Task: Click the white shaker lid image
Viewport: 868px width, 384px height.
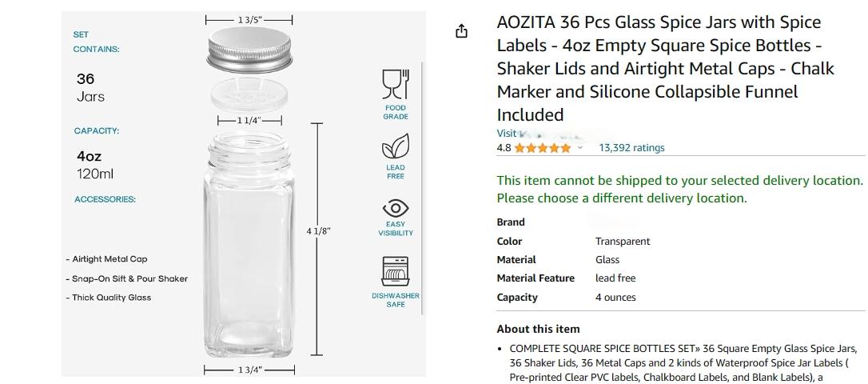Action: coord(249,95)
